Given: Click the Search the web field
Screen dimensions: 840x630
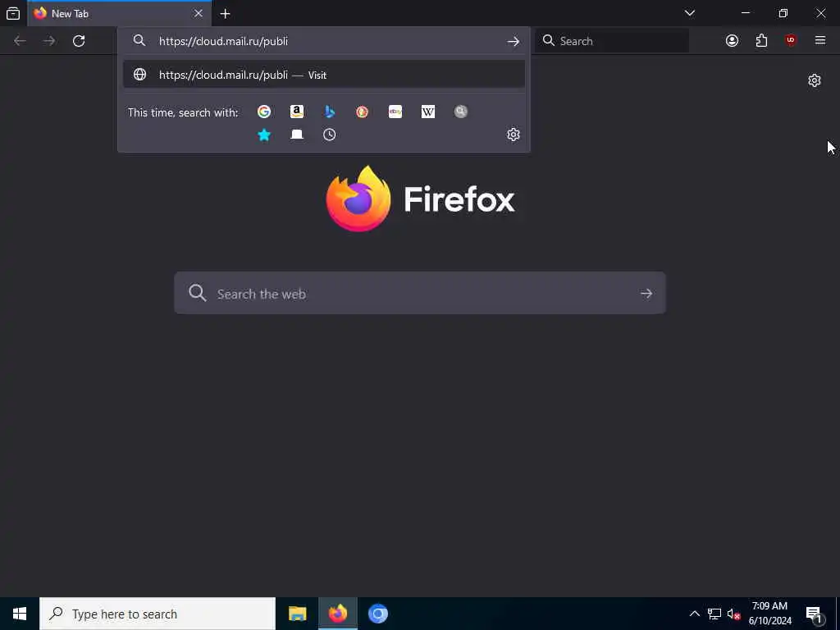Looking at the screenshot, I should [x=420, y=293].
